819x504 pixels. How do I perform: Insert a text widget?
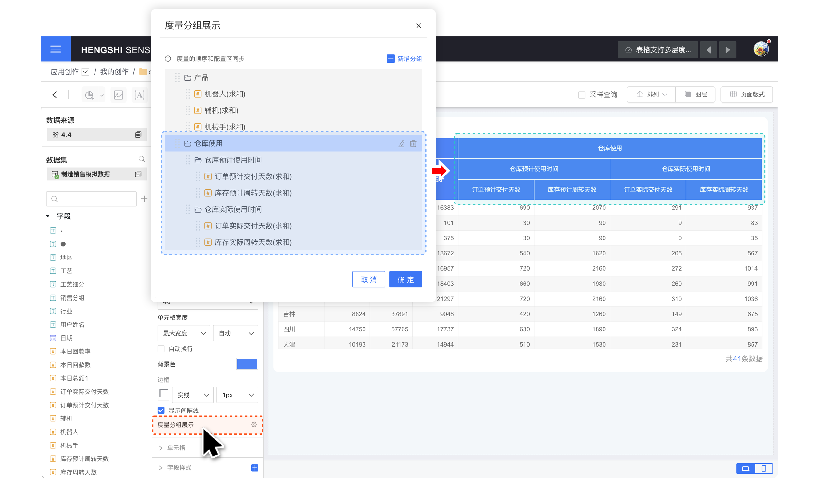click(140, 95)
